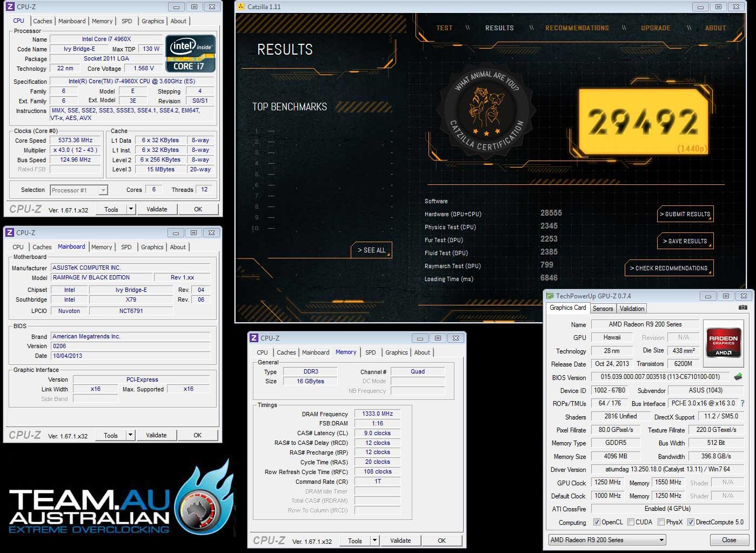Viewport: 756px width, 553px height.
Task: Click the Channel # Quad value
Action: [418, 371]
